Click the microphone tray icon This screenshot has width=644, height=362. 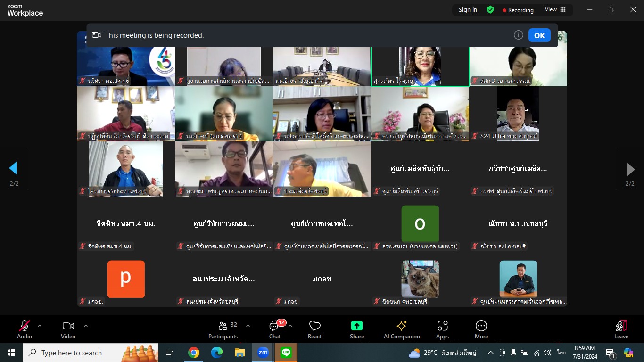[x=513, y=353]
